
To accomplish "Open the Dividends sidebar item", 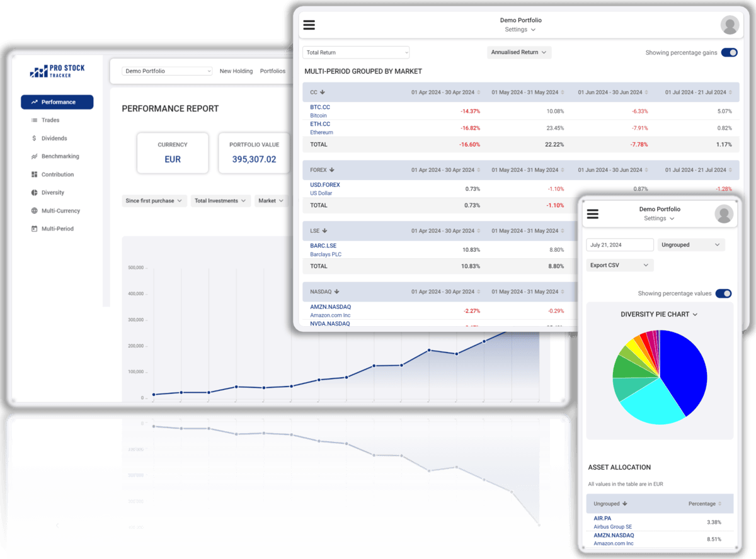I will pos(55,138).
